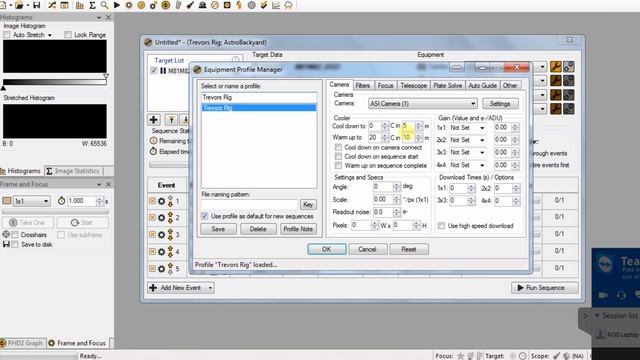Screen dimensions: 640x360
Task: Toggle Use profile as default for new sequences
Action: [204, 216]
